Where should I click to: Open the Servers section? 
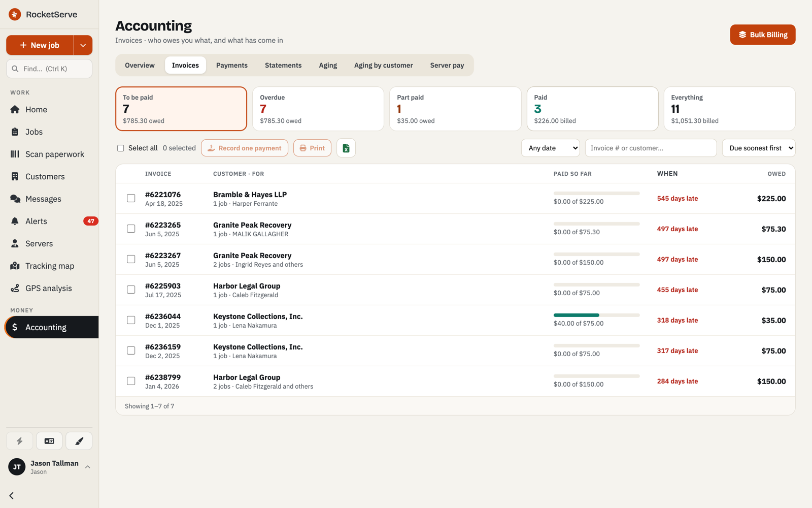49,243
